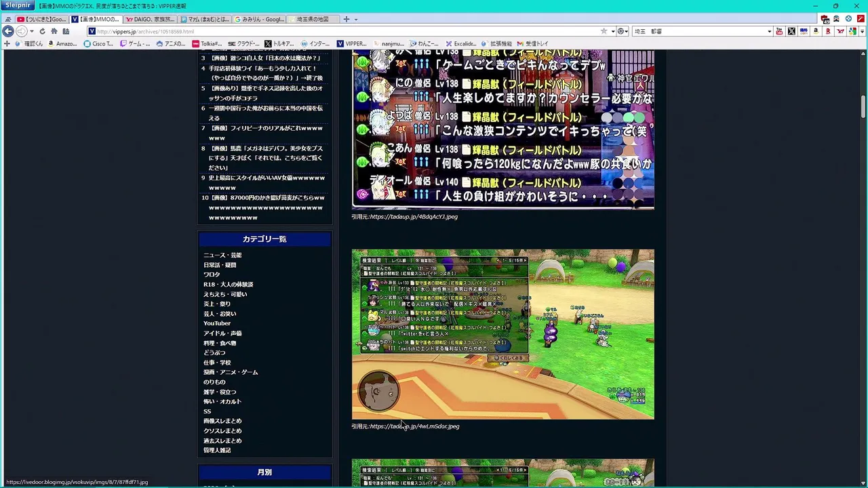Click the page vertical scrollbar thumb

863,106
